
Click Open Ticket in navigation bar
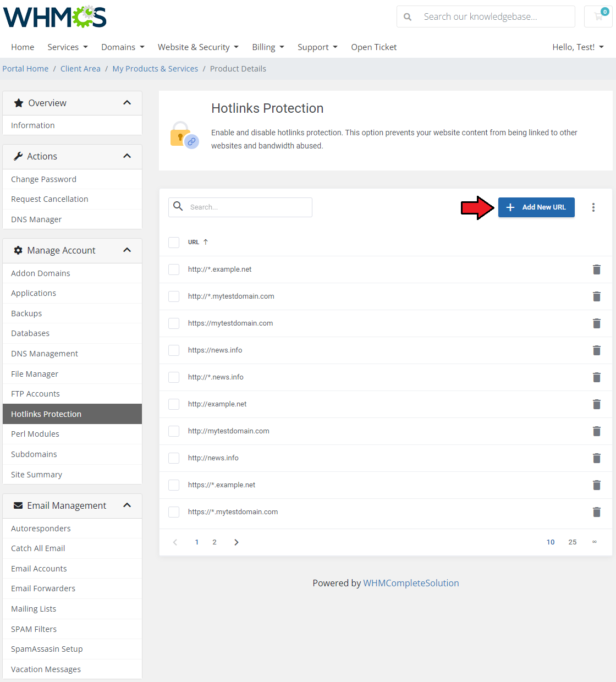point(374,47)
